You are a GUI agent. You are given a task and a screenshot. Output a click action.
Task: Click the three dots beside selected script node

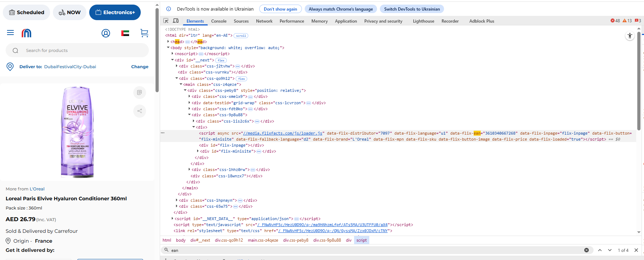(163, 133)
